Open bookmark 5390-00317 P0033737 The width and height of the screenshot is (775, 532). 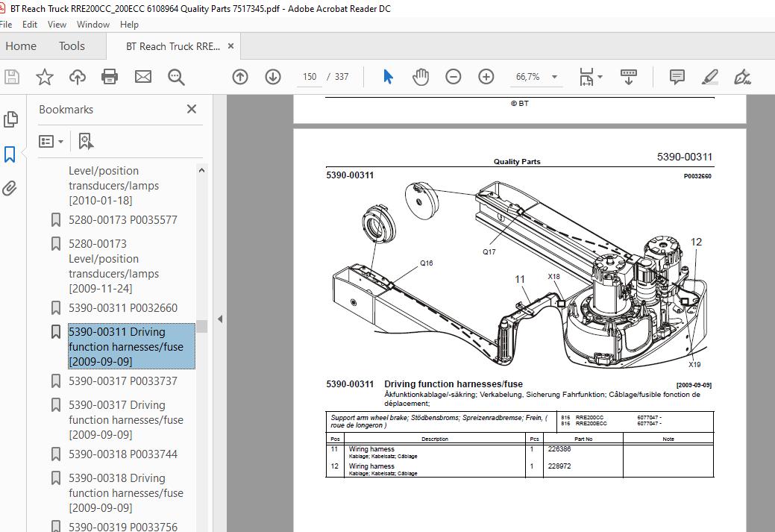pyautogui.click(x=122, y=381)
